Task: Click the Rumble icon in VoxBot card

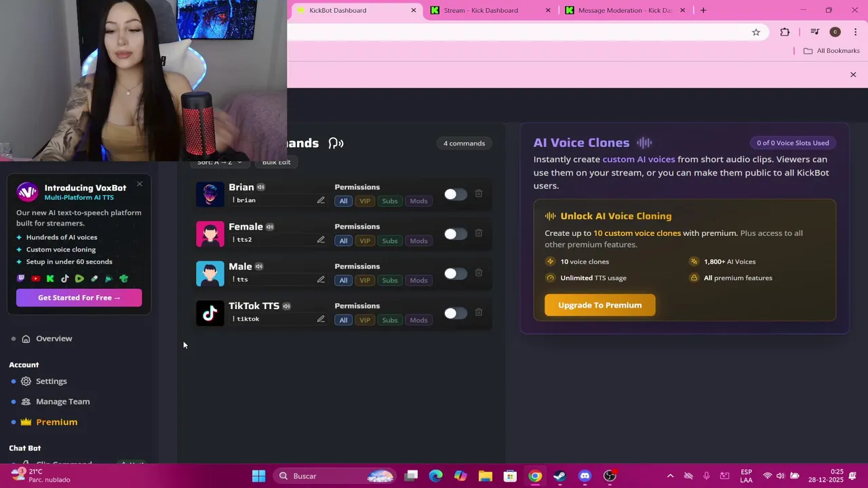Action: pyautogui.click(x=79, y=279)
